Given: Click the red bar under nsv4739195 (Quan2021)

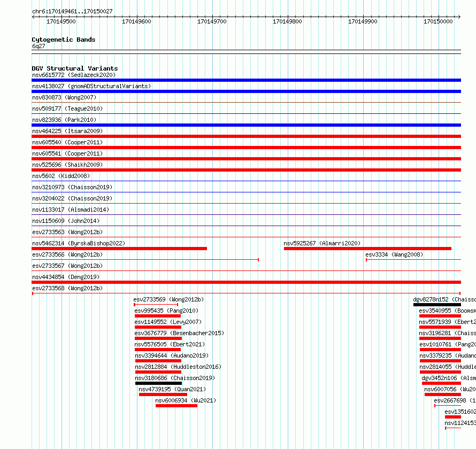Looking at the screenshot, I should (x=163, y=394).
